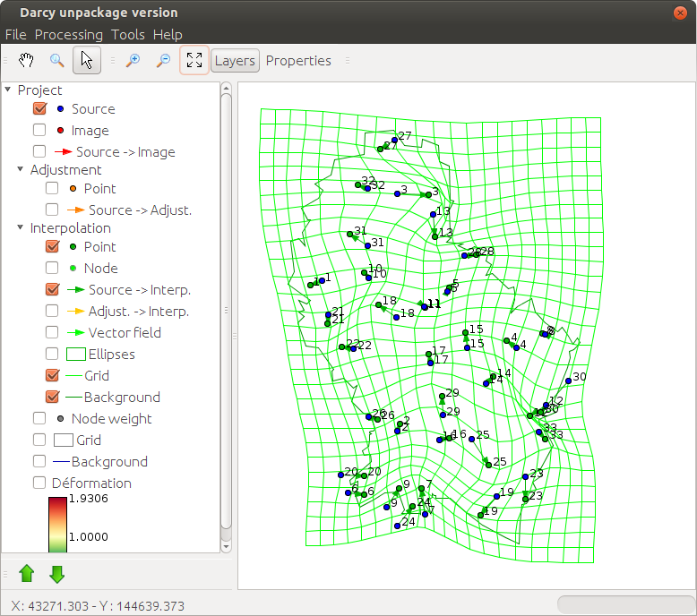This screenshot has height=616, width=697.
Task: Open the Properties panel button
Action: 298,61
